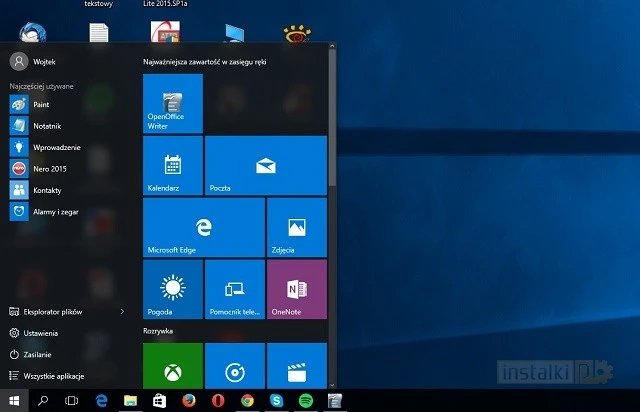Open the Zdjęcia photos tile

pos(296,227)
